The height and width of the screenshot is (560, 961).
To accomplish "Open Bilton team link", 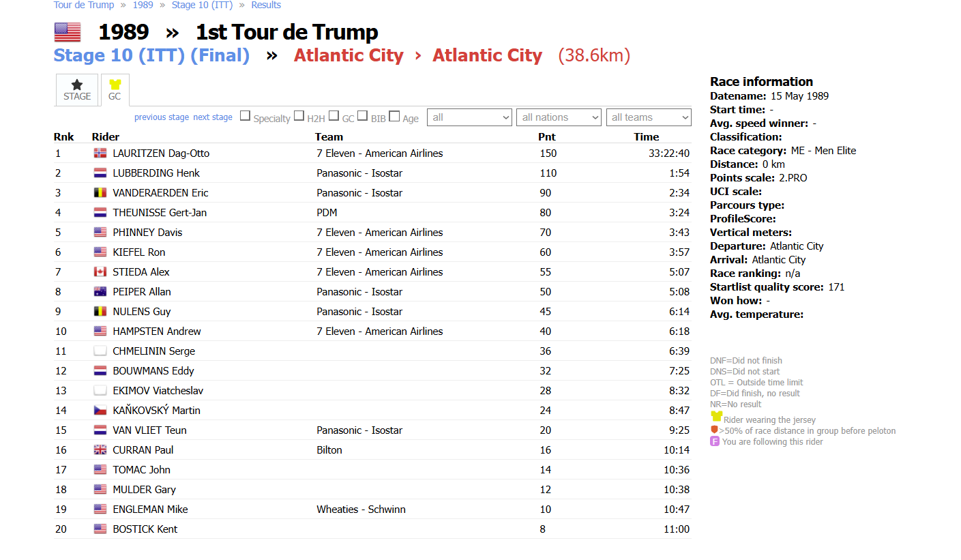I will tap(329, 450).
